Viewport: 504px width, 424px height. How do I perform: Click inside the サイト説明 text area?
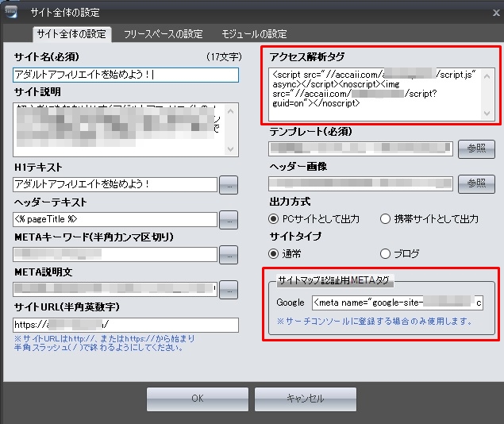125,129
